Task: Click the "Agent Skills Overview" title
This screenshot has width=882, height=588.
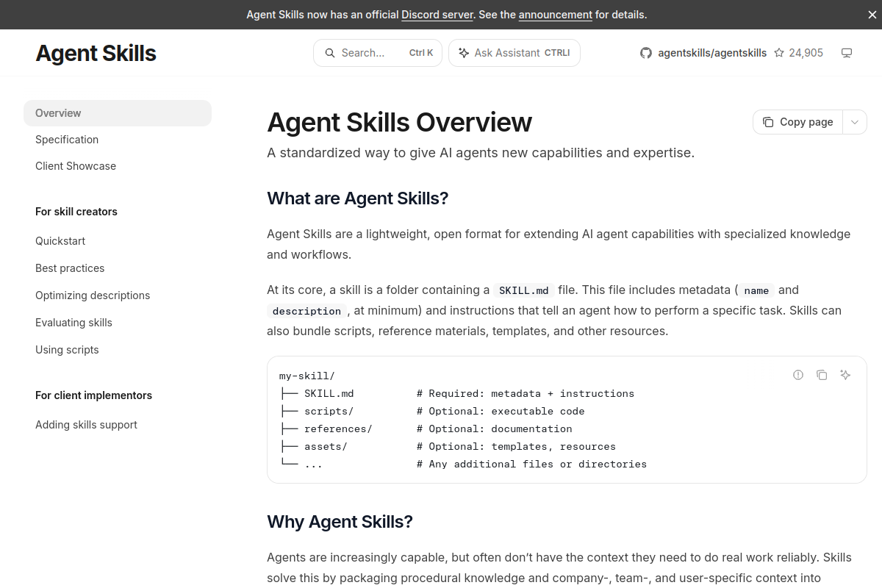Action: 399,122
